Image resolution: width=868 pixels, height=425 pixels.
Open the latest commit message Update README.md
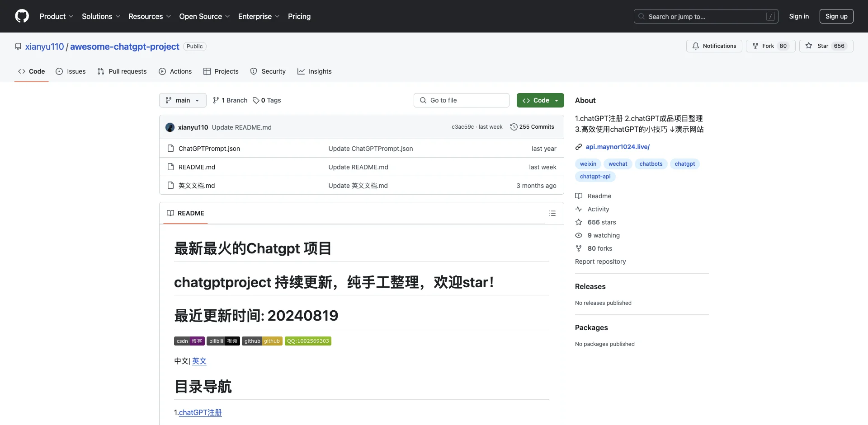pos(242,127)
